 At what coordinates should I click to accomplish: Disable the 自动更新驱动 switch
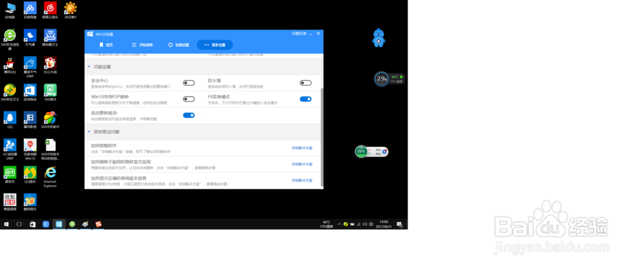click(189, 115)
